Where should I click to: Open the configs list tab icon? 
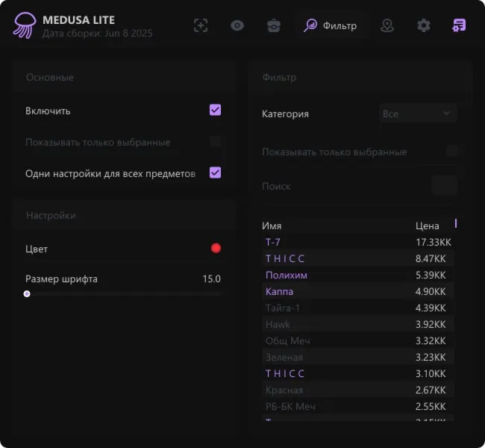pyautogui.click(x=459, y=25)
